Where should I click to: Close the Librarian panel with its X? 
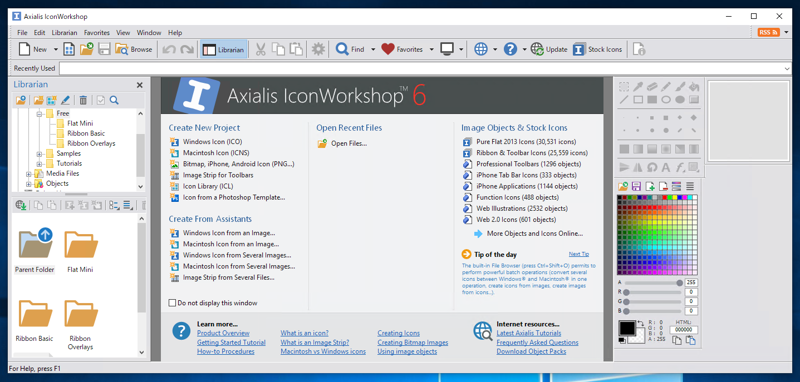pyautogui.click(x=139, y=85)
